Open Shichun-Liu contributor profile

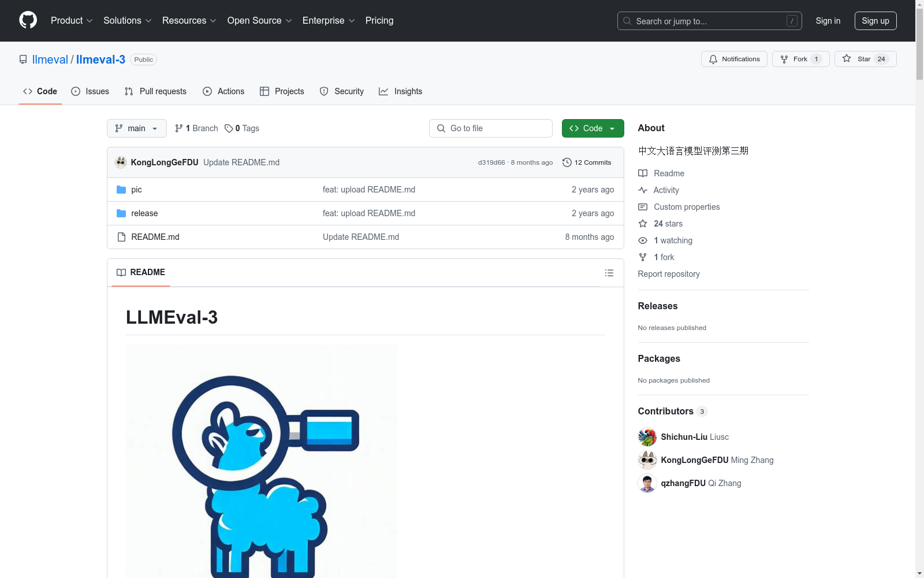pyautogui.click(x=695, y=437)
